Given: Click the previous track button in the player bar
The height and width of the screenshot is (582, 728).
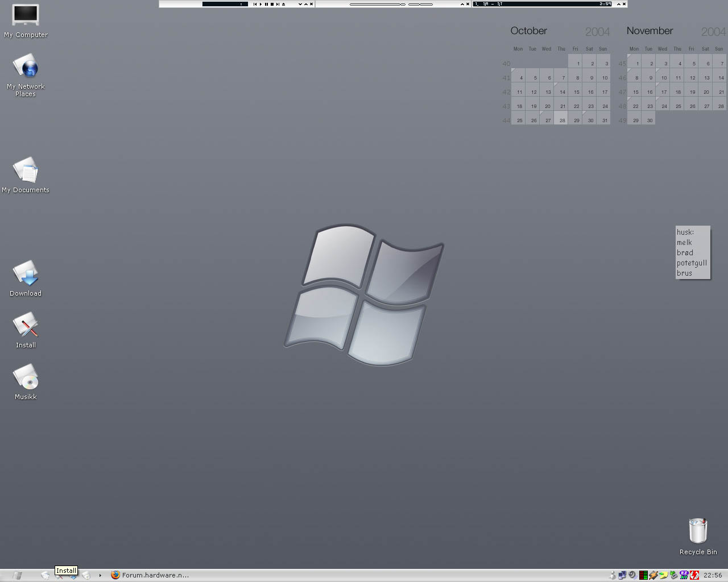Looking at the screenshot, I should [x=255, y=4].
